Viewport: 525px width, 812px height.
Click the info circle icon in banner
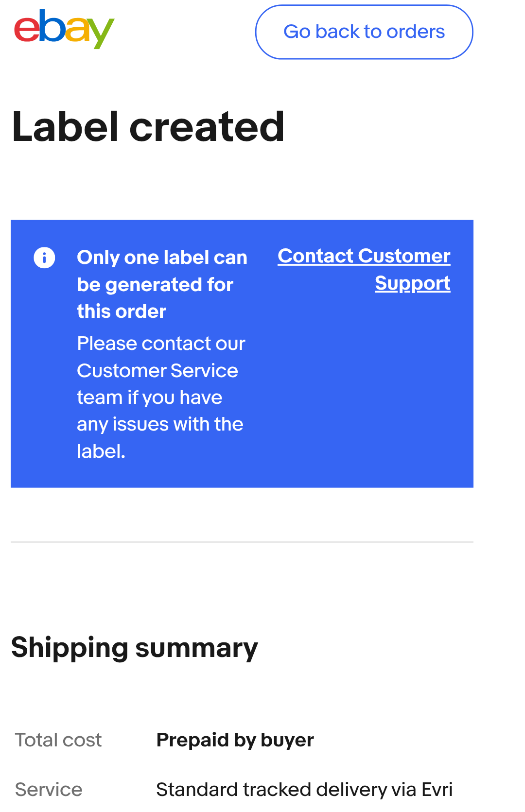tap(44, 258)
